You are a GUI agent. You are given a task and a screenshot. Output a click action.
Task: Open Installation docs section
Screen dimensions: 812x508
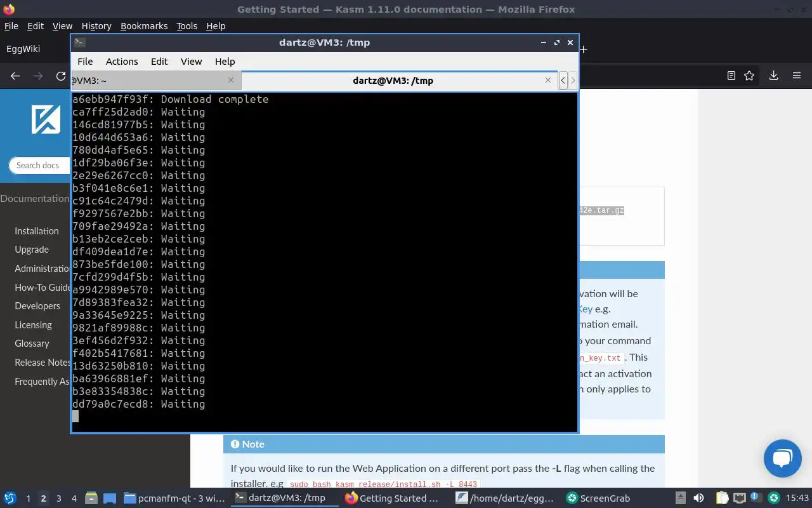point(37,231)
